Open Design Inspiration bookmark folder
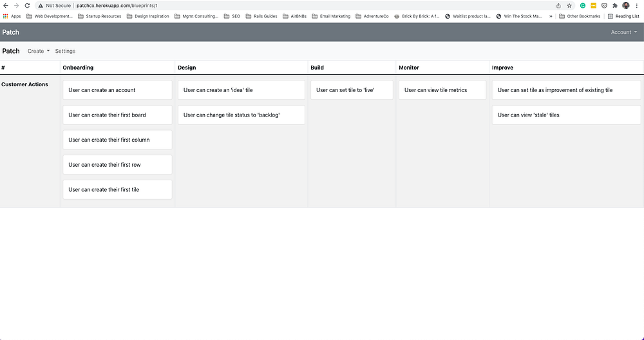The height and width of the screenshot is (340, 644). tap(148, 17)
